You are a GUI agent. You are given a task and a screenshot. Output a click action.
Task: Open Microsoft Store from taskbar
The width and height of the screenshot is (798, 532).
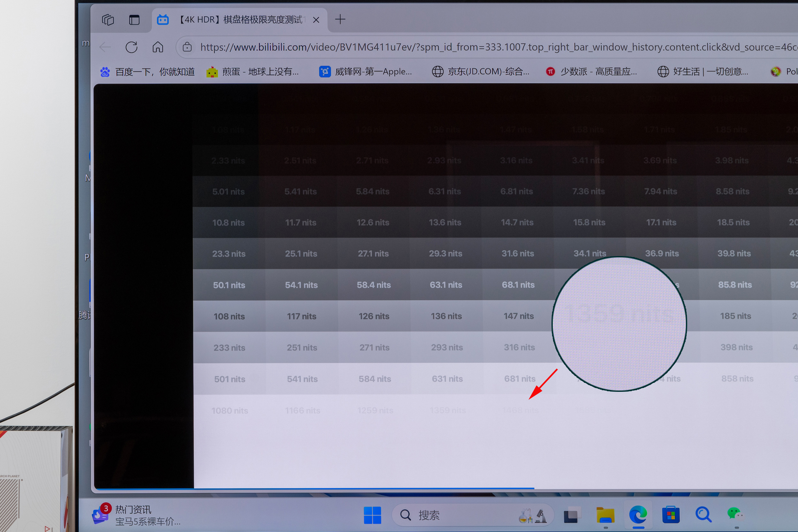pyautogui.click(x=671, y=515)
